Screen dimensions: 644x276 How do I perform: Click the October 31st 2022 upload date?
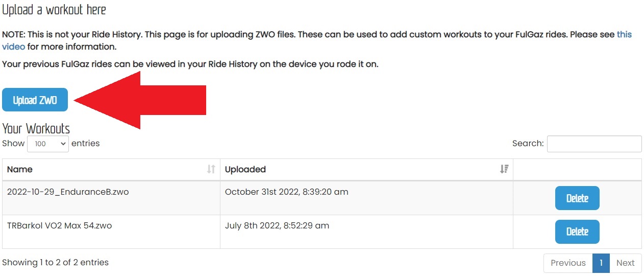286,192
